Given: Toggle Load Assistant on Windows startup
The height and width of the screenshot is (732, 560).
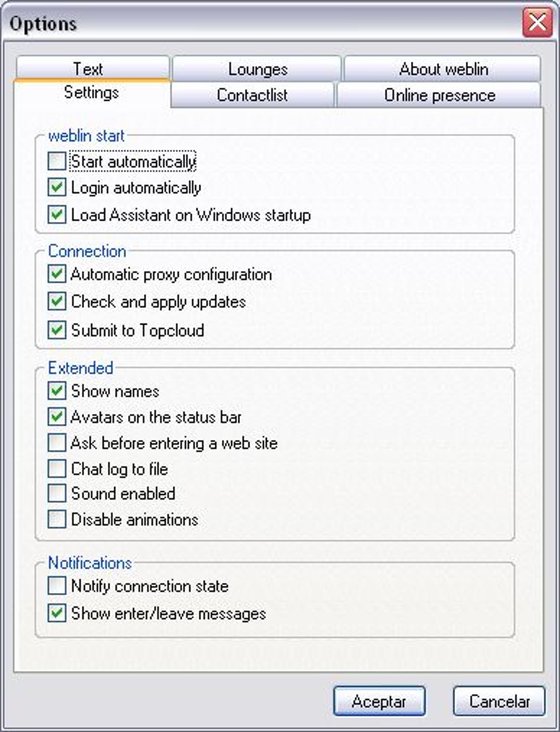Looking at the screenshot, I should click(x=57, y=215).
